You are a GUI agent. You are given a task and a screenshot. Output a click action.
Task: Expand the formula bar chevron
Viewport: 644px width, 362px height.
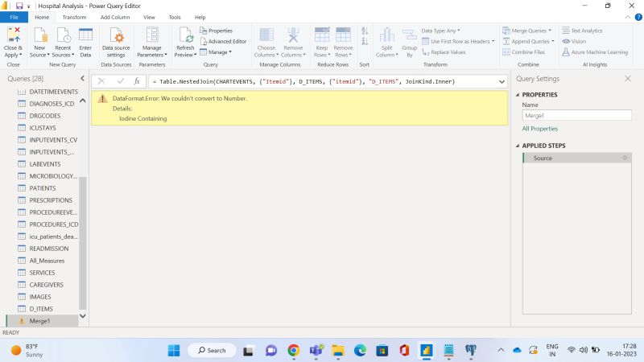tap(502, 82)
